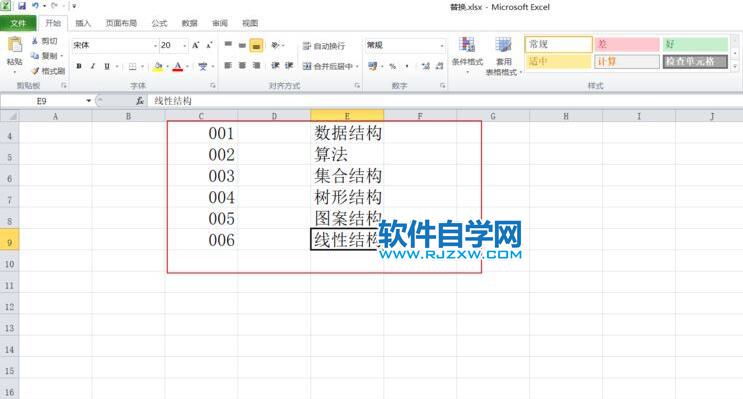Set vertical alignment to top

tap(228, 45)
